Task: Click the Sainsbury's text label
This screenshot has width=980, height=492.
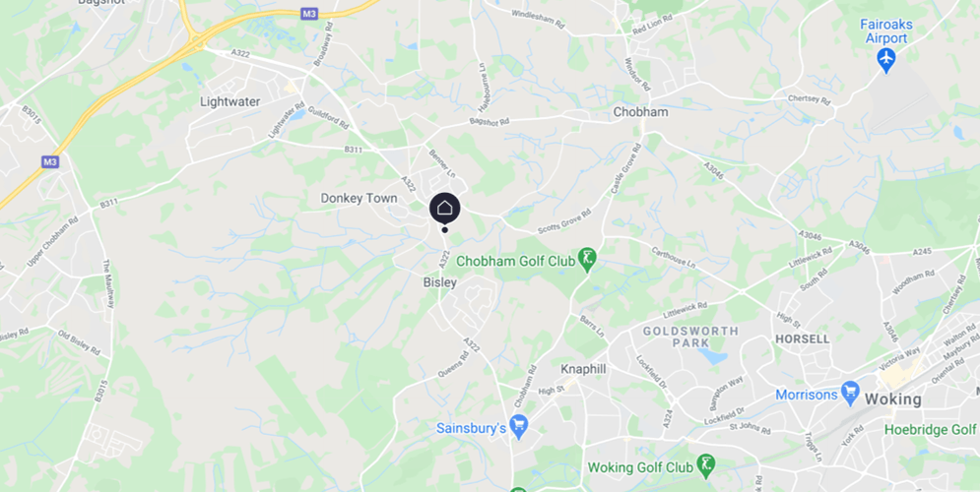Action: pyautogui.click(x=471, y=428)
